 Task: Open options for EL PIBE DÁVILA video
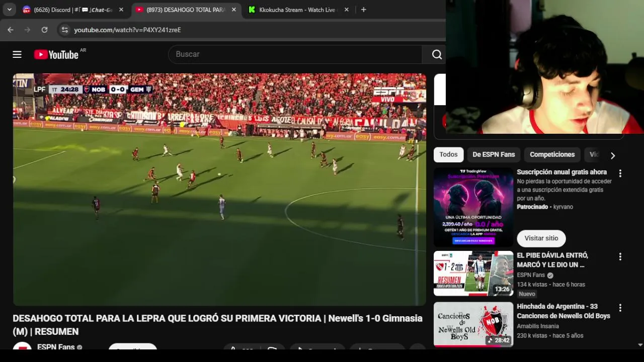point(620,256)
